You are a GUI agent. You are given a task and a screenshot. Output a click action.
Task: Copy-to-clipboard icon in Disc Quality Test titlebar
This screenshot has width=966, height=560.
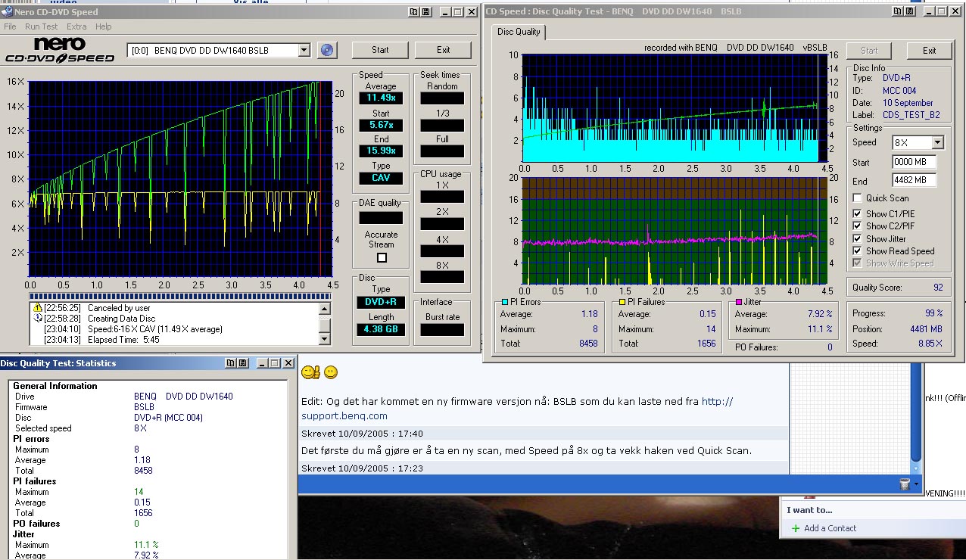tap(898, 11)
